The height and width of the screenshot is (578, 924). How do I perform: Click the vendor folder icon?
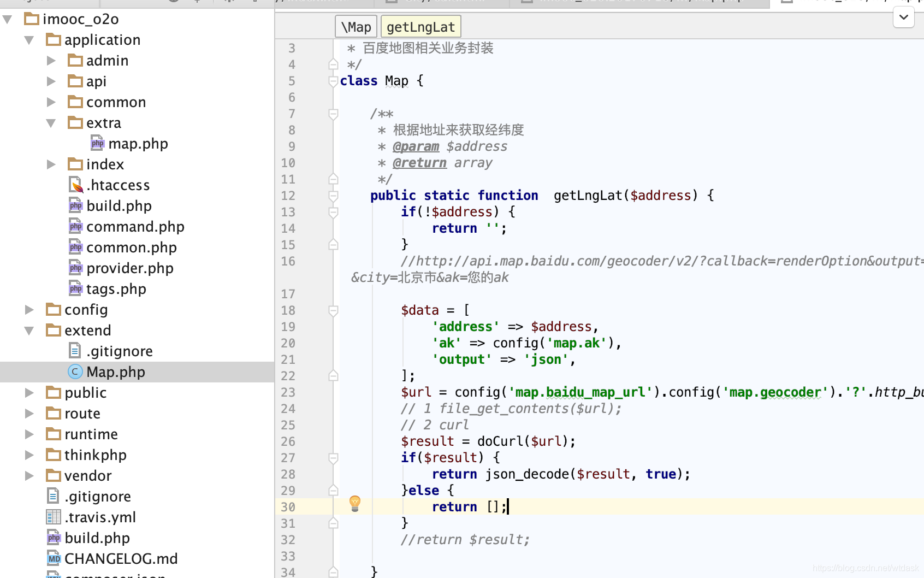coord(54,476)
